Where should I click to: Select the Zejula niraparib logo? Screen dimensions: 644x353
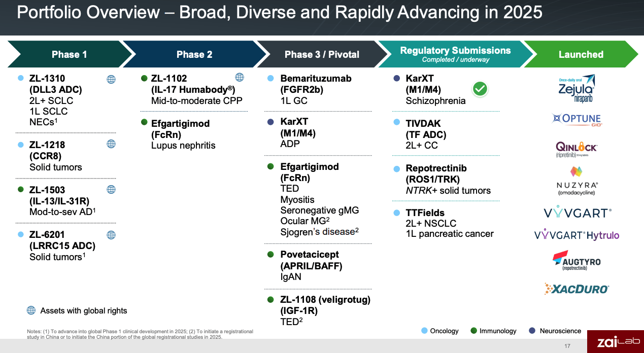(x=576, y=87)
